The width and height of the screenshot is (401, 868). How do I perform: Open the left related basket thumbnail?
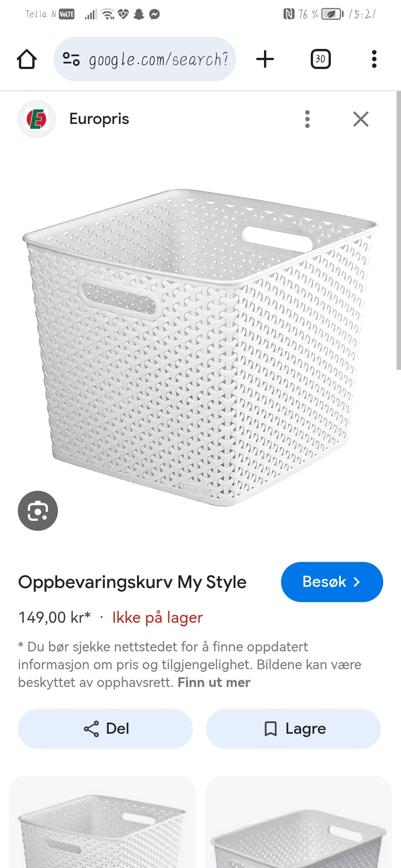point(102,822)
